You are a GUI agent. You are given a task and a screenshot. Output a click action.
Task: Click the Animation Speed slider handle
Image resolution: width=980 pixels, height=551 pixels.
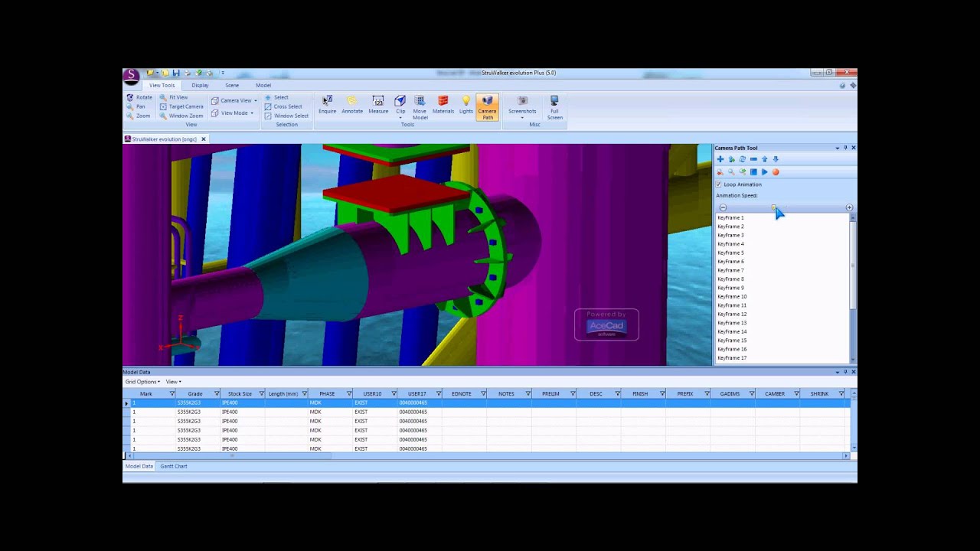[774, 207]
